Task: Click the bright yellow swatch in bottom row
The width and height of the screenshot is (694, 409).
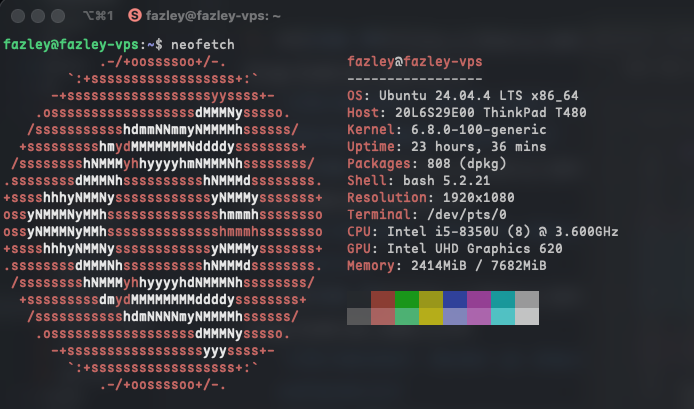Action: (431, 316)
